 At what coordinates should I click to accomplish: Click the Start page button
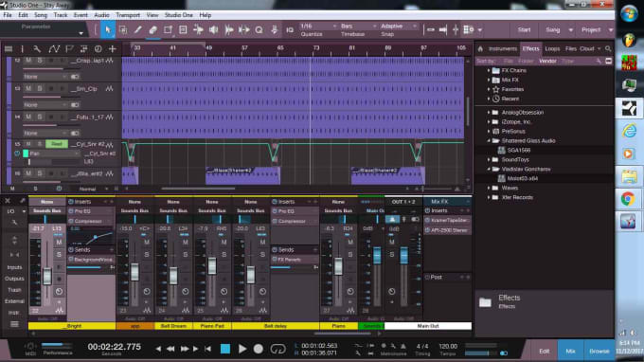[x=524, y=30]
